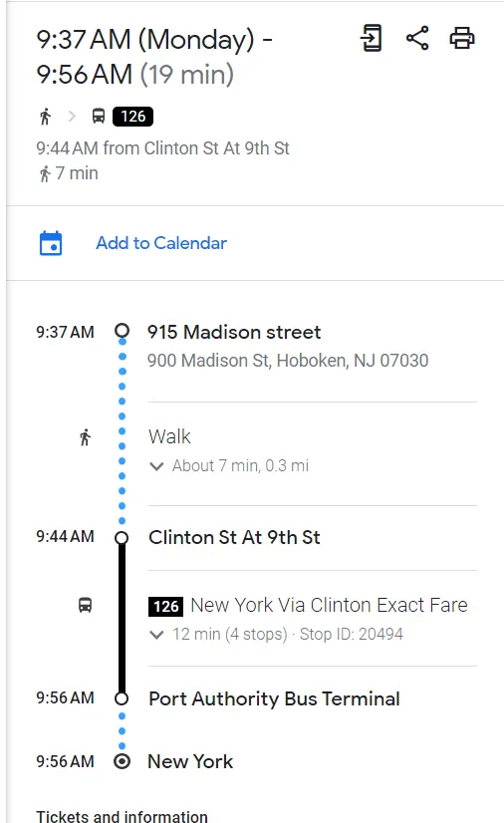Screen dimensions: 504x823
Task: Click the bus icon next to the top 126 badge
Action: coord(99,116)
